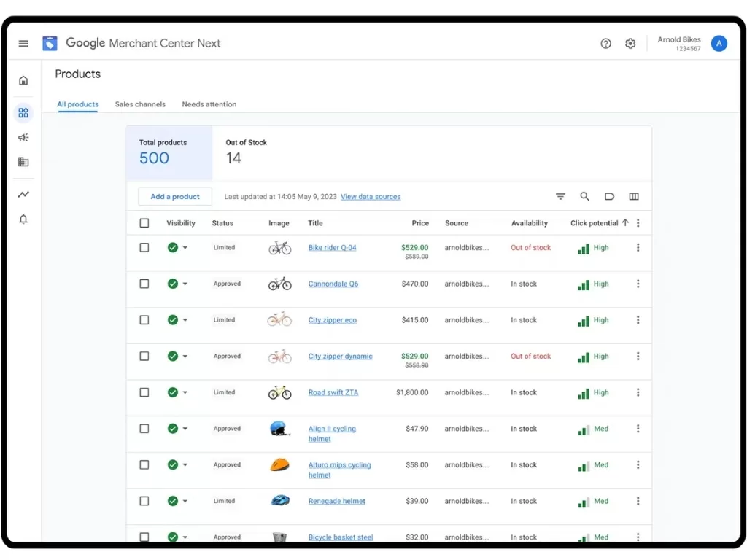The height and width of the screenshot is (560, 747).
Task: Check the box for Bike rider Q-04
Action: click(144, 248)
